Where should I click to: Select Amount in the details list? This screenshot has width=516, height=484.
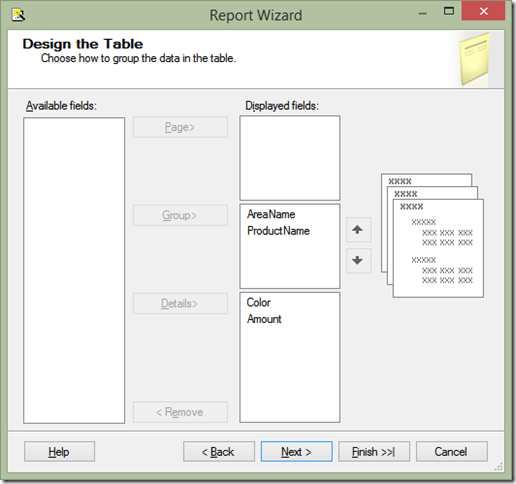click(264, 319)
